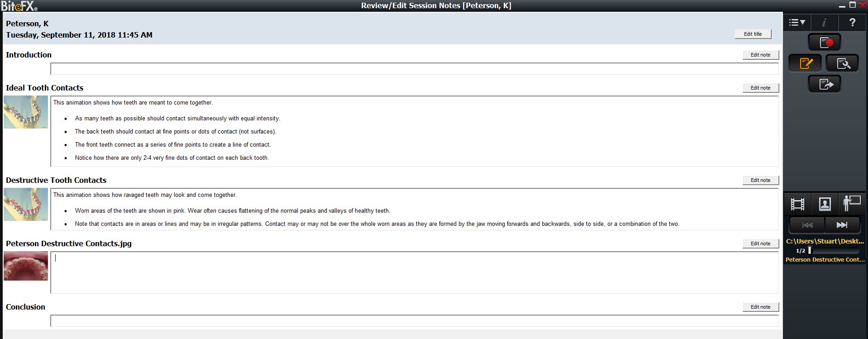Image resolution: width=868 pixels, height=339 pixels.
Task: Open the patient pictures panel
Action: click(825, 204)
